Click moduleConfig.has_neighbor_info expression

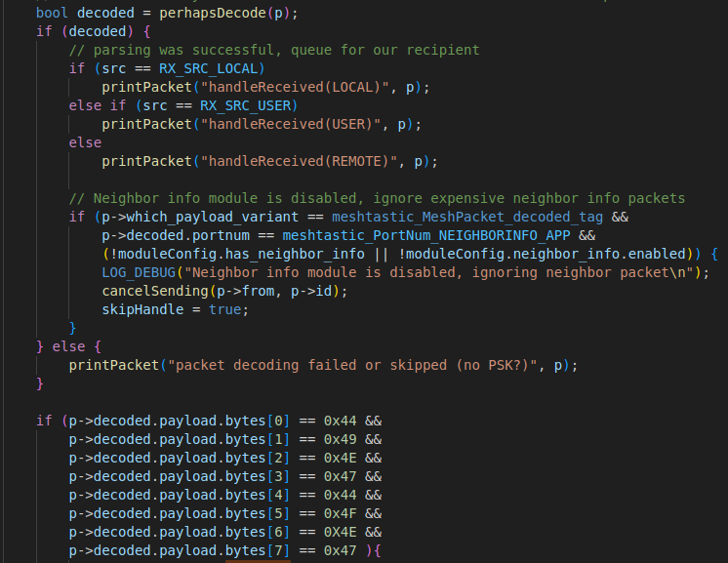241,255
